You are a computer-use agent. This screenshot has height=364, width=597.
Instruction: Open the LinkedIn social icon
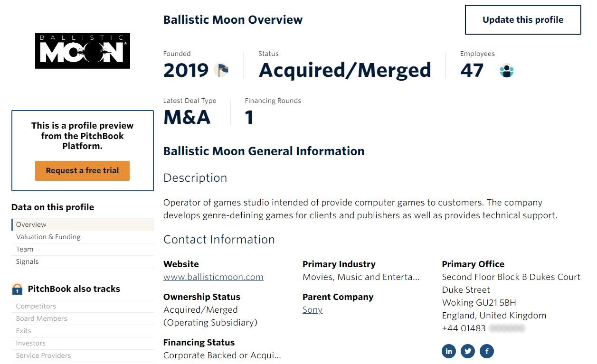[x=449, y=351]
